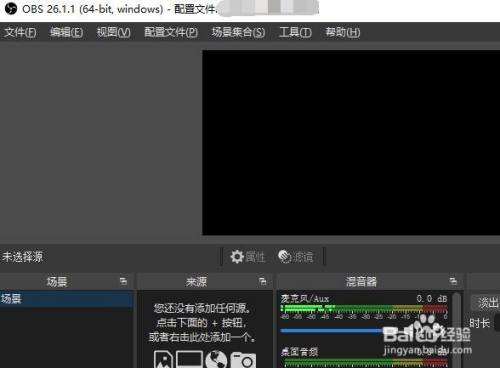Click the 未选择源 status text
Image resolution: width=500 pixels, height=368 pixels.
coord(23,257)
